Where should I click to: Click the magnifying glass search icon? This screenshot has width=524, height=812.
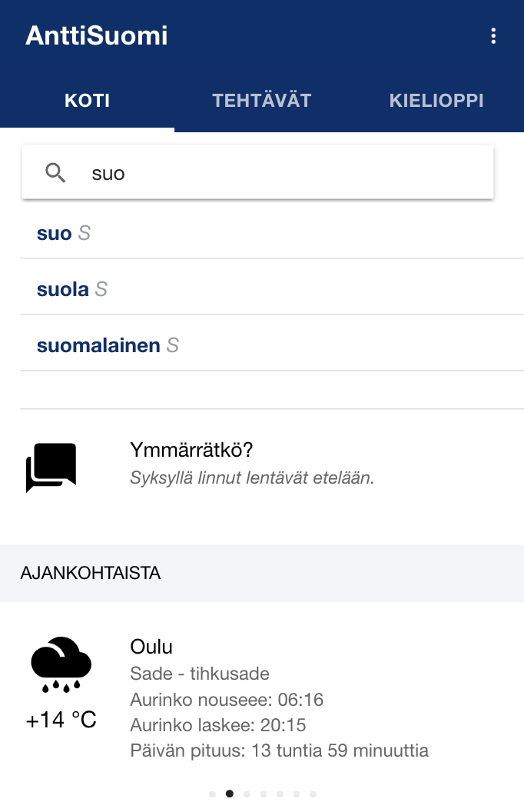tap(55, 173)
